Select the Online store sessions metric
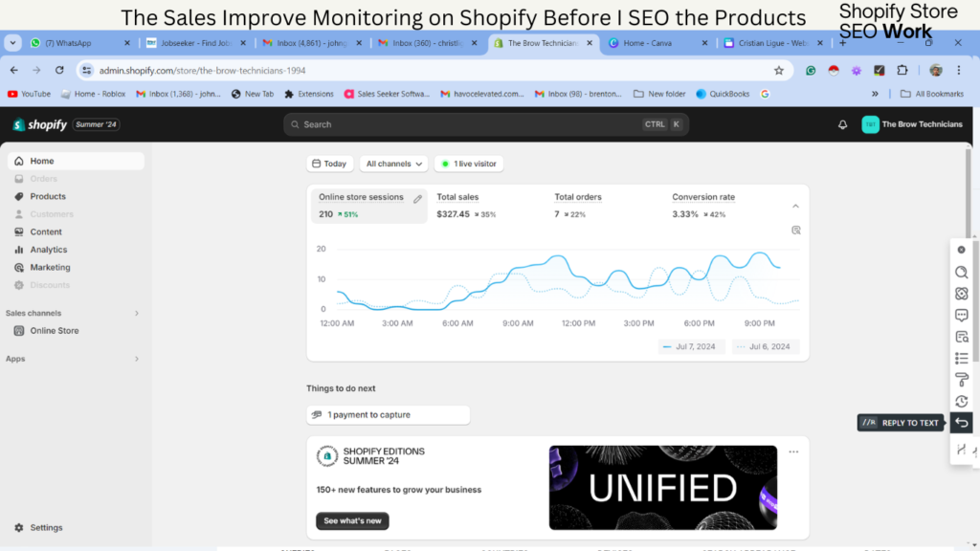Image resolution: width=980 pixels, height=551 pixels. coord(369,206)
